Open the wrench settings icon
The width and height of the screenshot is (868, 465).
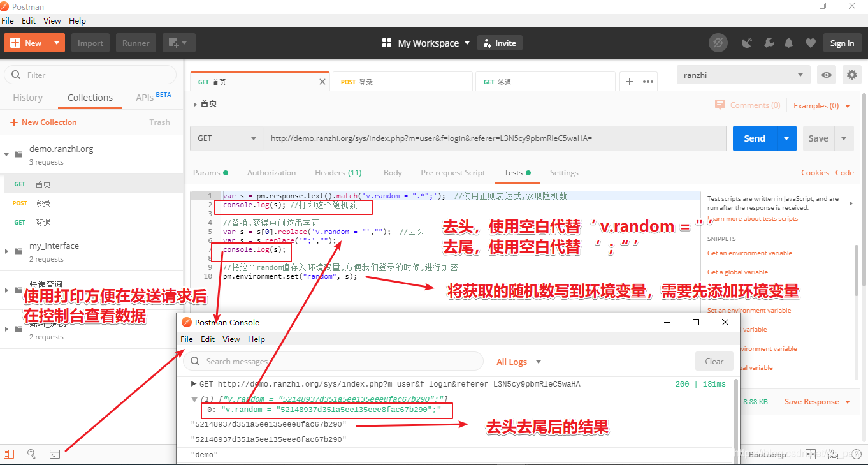pos(769,43)
